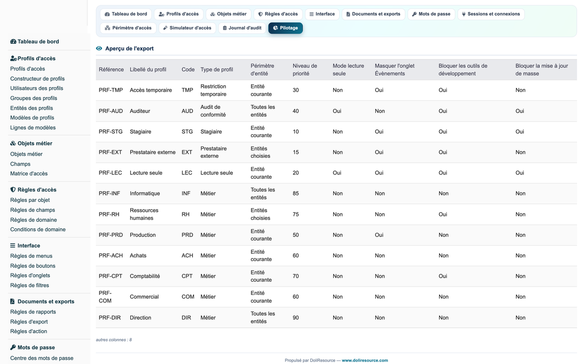Click the Comptabilité profile label
Image resolution: width=588 pixels, height=364 pixels.
click(145, 276)
